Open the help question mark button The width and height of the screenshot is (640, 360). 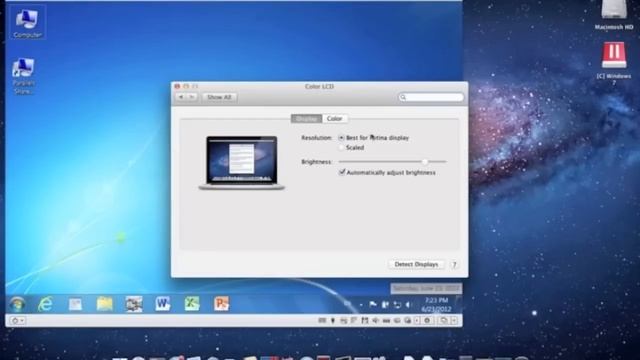pos(454,264)
